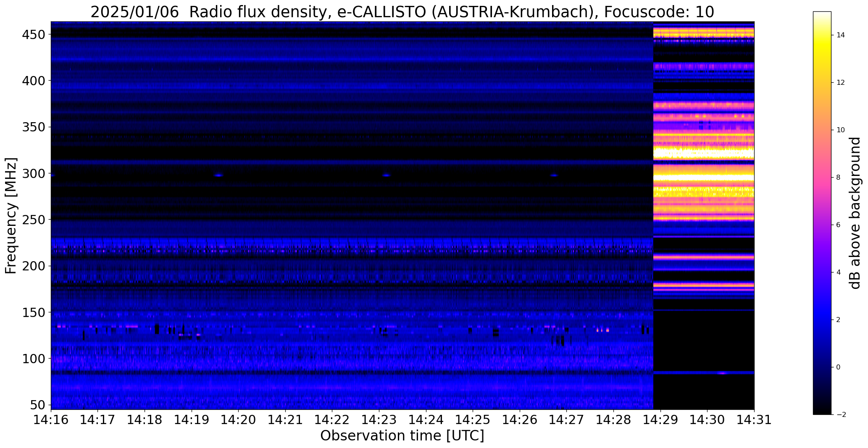Click the 14:18 time tick label
This screenshot has width=868, height=448.
(x=145, y=420)
